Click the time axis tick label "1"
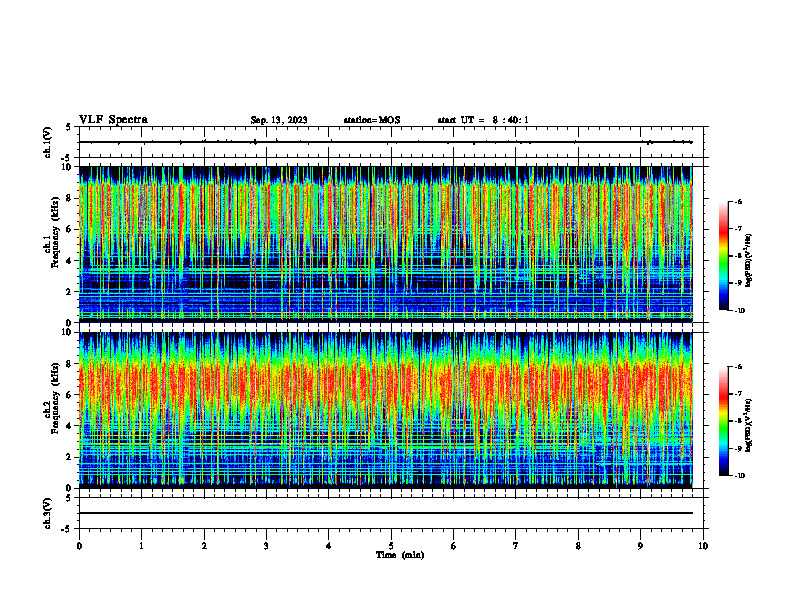This screenshot has height=612, width=792. pos(141,546)
